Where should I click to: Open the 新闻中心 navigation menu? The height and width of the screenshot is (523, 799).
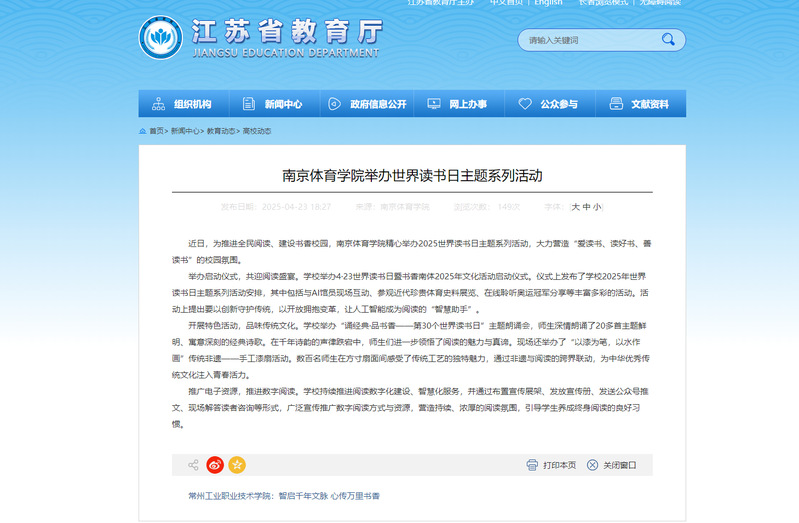273,104
